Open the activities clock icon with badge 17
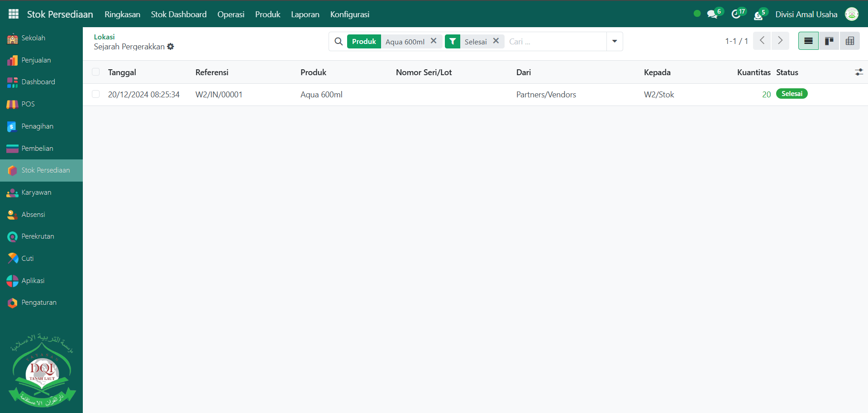868x413 pixels. pos(736,14)
